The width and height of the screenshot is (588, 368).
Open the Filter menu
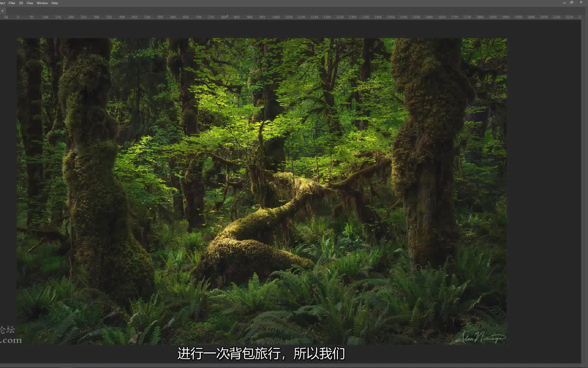(12, 3)
